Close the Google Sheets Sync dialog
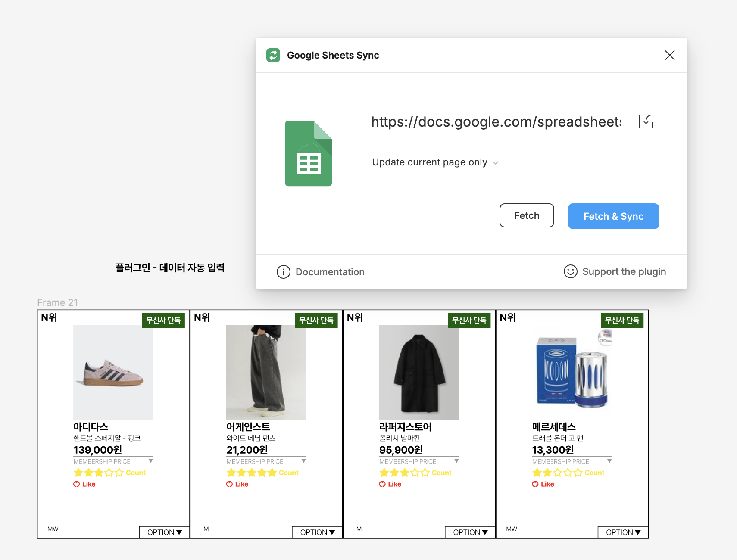737x560 pixels. tap(669, 55)
